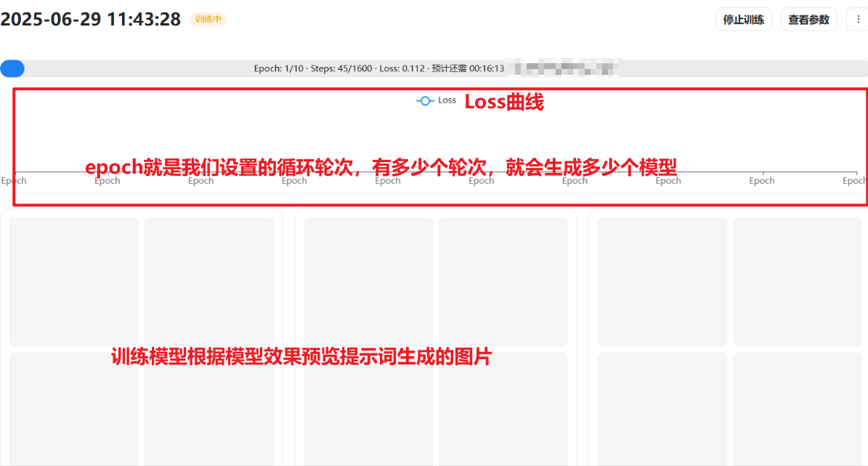Click the 停止训练 button to stop training
The image size is (868, 466).
coord(743,19)
